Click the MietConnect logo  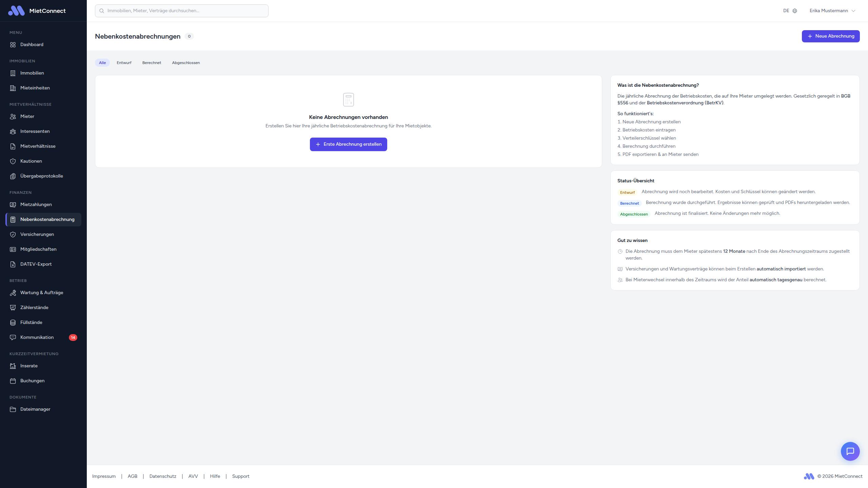point(16,11)
